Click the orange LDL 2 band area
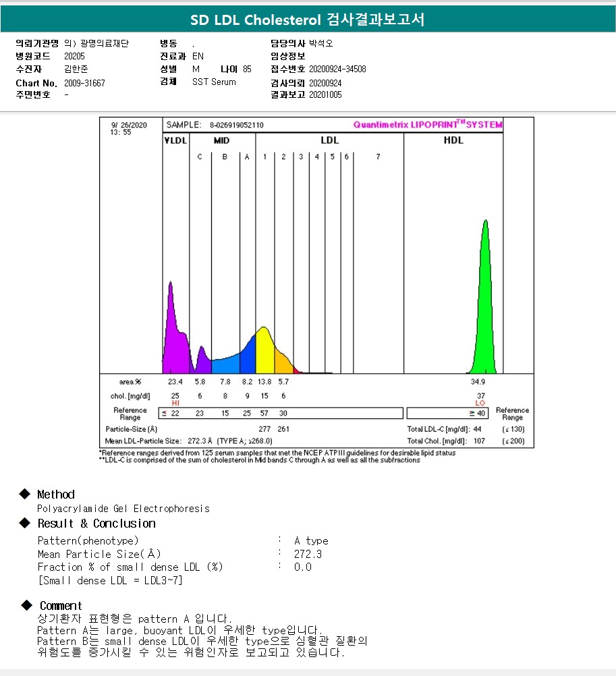This screenshot has width=616, height=676. tap(283, 361)
